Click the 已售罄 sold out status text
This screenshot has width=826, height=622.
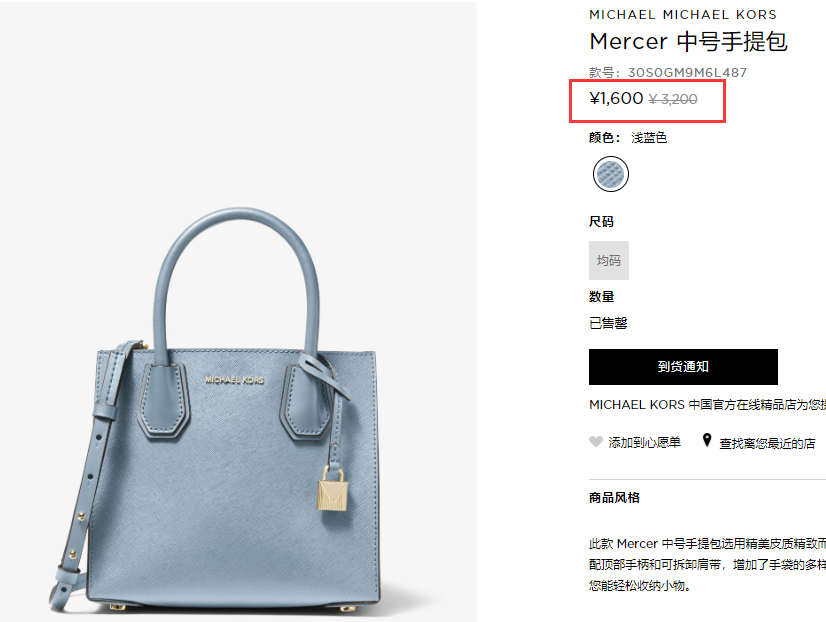coord(608,323)
